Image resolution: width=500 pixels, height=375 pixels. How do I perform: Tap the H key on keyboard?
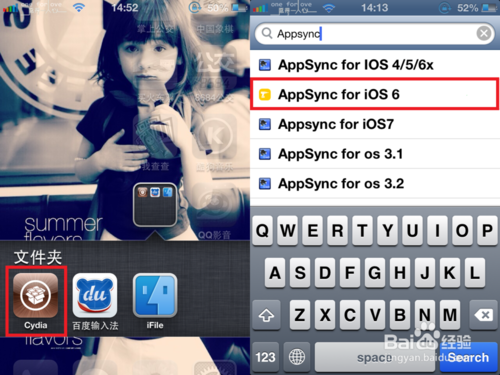point(400,273)
